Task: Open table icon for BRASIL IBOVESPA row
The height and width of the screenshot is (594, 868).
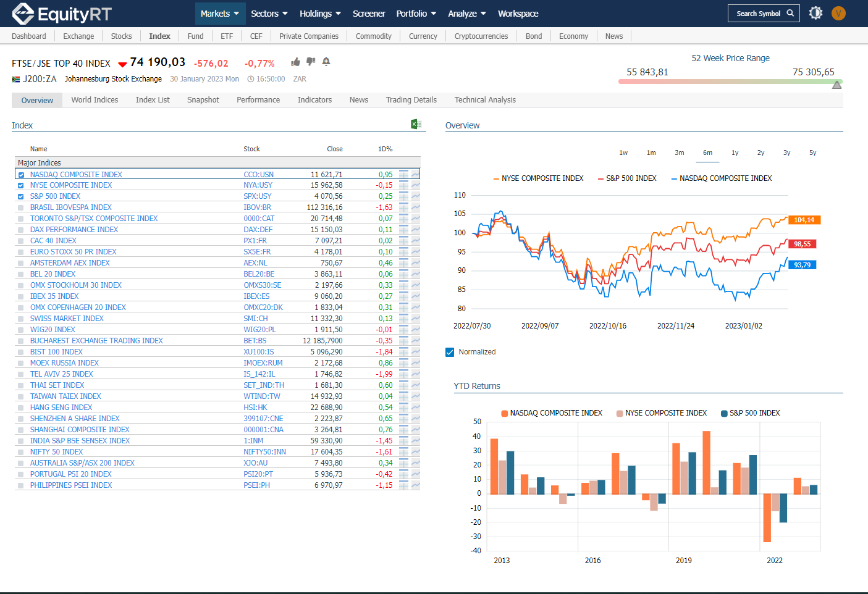Action: 404,207
